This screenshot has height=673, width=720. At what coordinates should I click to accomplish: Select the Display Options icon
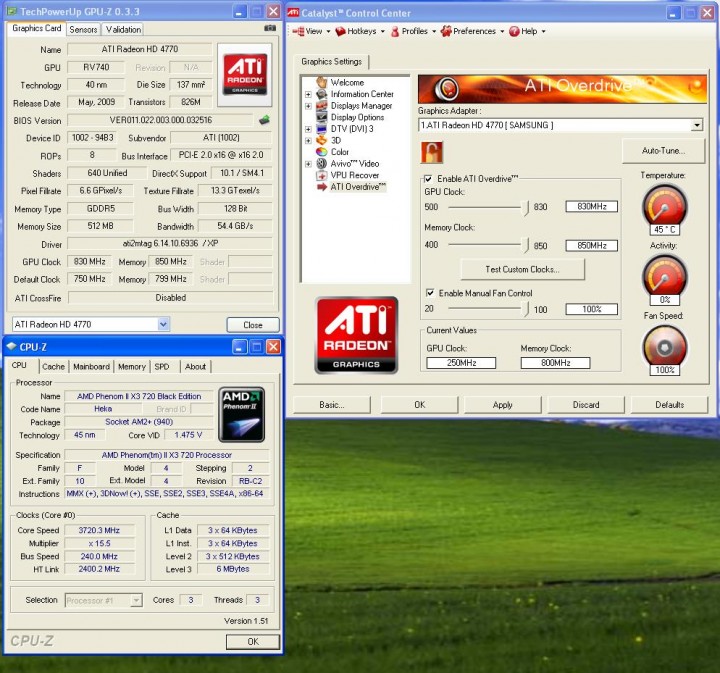click(321, 117)
